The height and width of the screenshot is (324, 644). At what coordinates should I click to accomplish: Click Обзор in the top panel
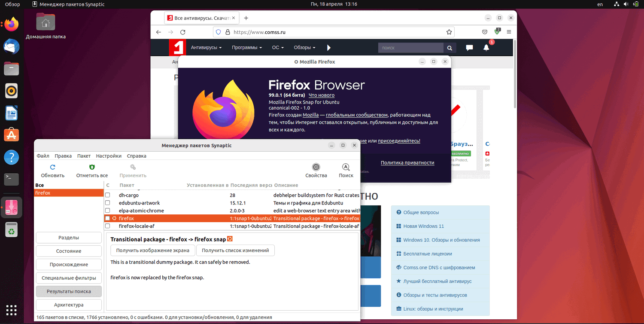pos(12,4)
